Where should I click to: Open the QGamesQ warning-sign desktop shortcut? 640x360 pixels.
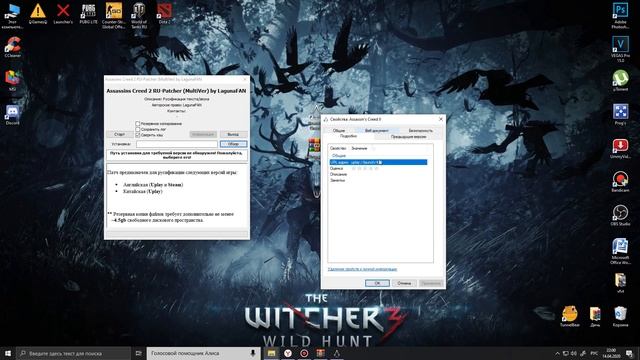tap(38, 14)
